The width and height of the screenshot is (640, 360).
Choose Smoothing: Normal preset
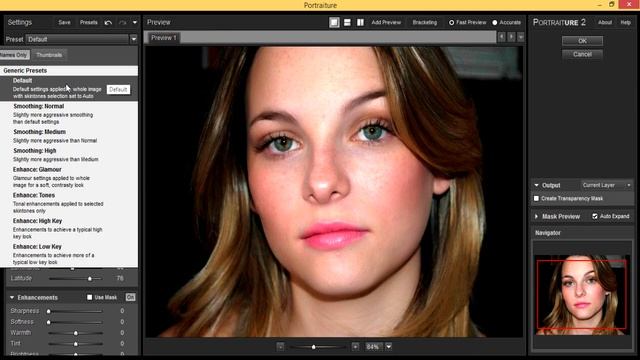[x=69, y=114]
